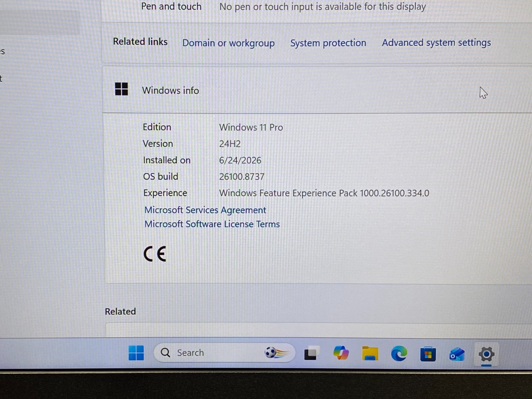Click the Pen and touch label
This screenshot has width=532, height=399.
(171, 6)
